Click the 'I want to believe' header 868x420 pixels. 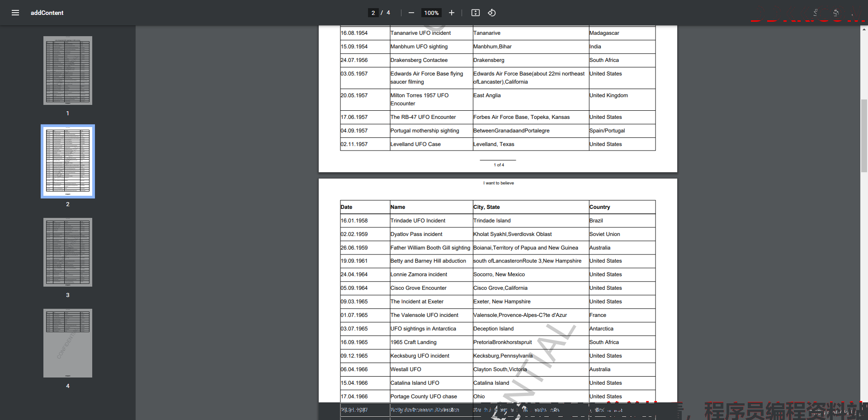point(498,183)
